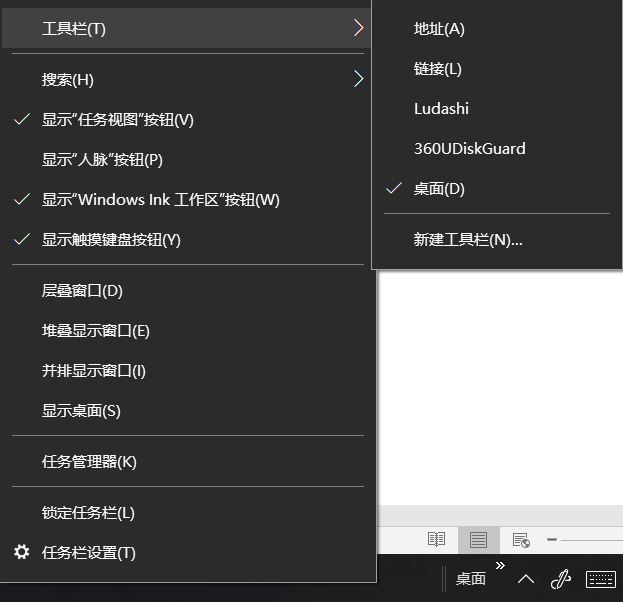The height and width of the screenshot is (602, 623).
Task: Open Windows Ink workspace pen icon
Action: 561,579
